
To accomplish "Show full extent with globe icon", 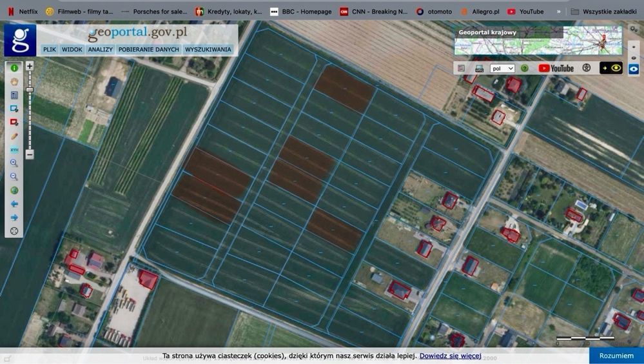I will pyautogui.click(x=14, y=190).
